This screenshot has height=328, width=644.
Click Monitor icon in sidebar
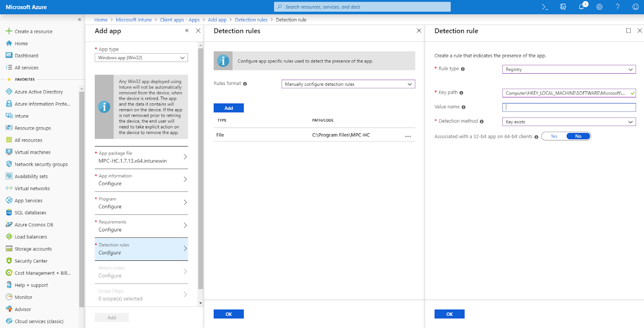pos(9,297)
